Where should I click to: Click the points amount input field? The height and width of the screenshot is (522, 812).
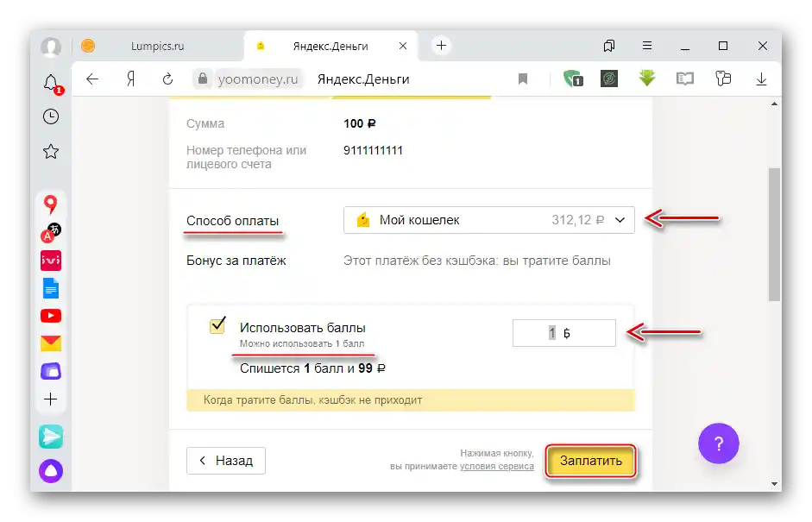coord(564,333)
